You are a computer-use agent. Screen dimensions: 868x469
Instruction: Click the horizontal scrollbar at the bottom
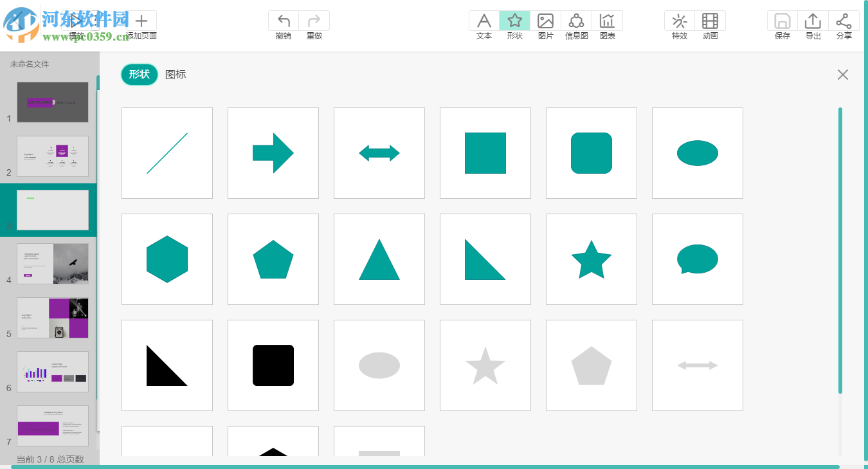[425, 466]
